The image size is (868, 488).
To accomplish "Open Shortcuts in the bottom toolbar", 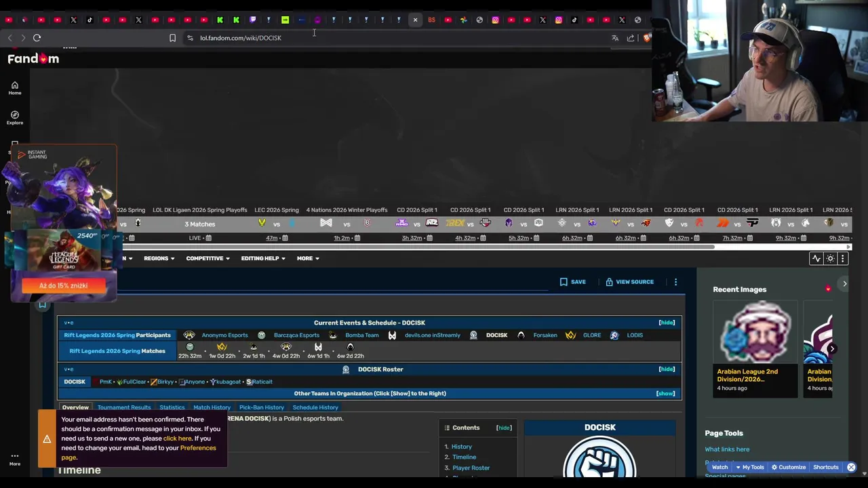I will click(x=825, y=467).
